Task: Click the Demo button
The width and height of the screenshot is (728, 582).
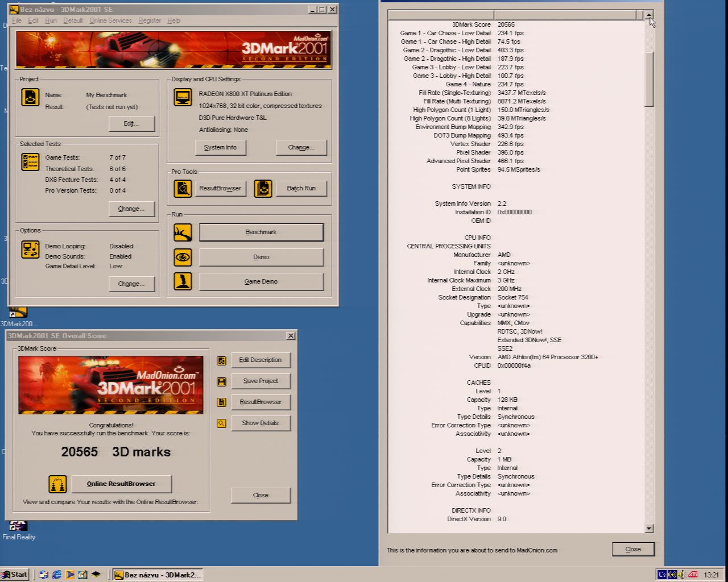Action: [x=261, y=257]
